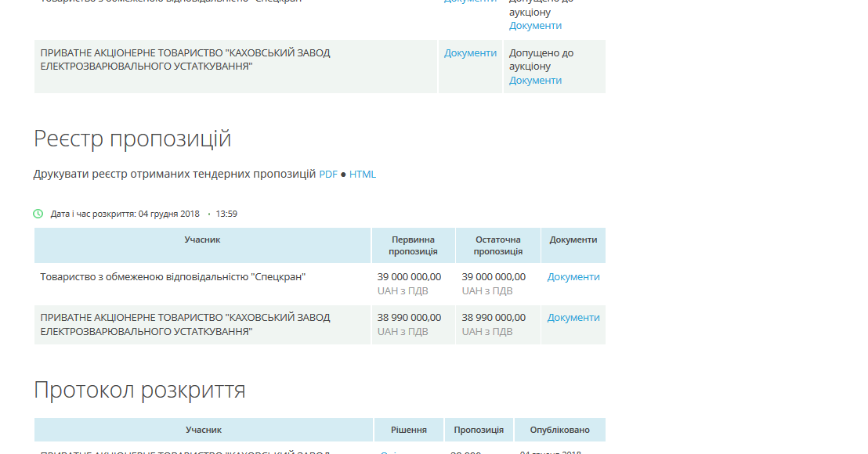
Task: Open Документи link for Спецкран in proposals table
Action: coord(573,277)
